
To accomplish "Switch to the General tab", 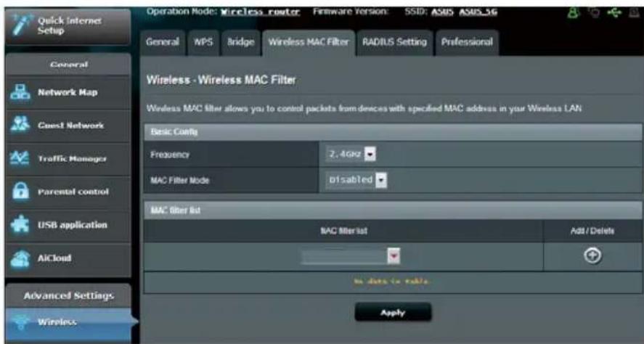I will click(x=163, y=42).
